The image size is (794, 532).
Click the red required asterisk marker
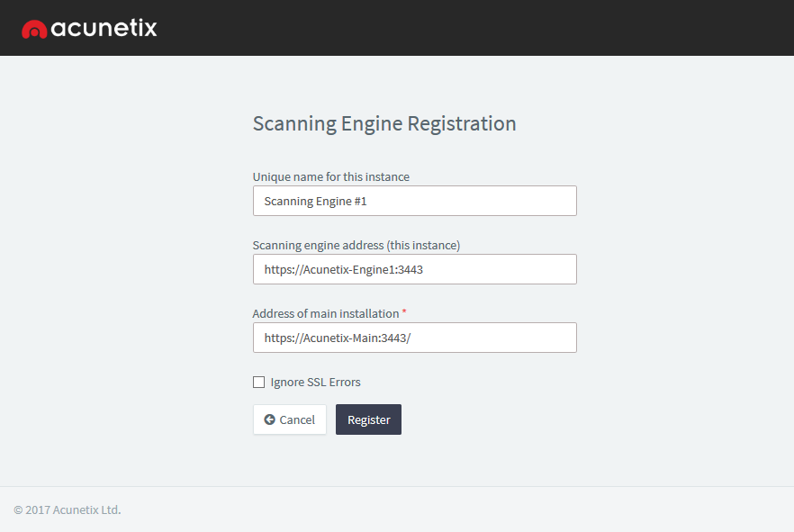(x=404, y=311)
